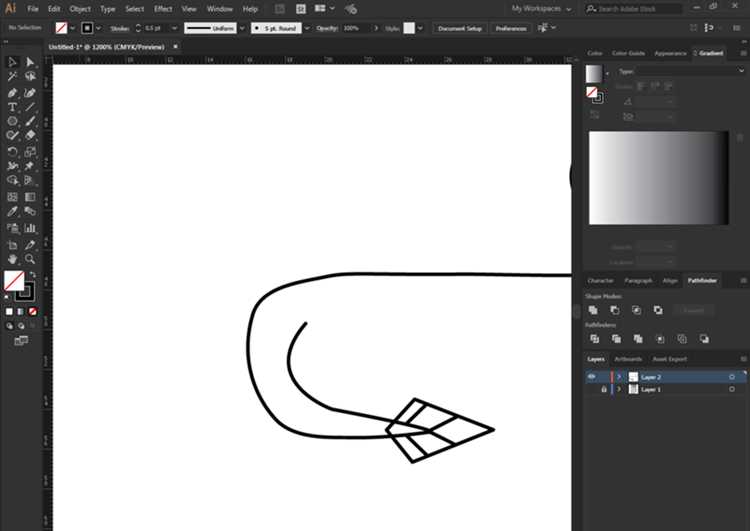Select the Rotate tool
750x531 pixels.
12,152
